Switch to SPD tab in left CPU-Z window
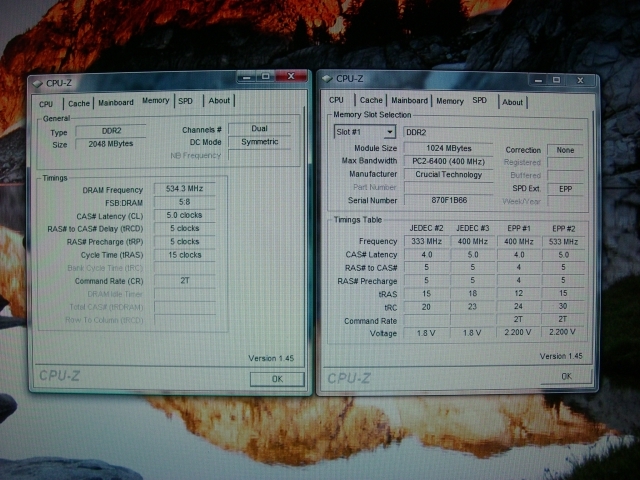Screen dimensions: 640x480 pyautogui.click(x=186, y=101)
